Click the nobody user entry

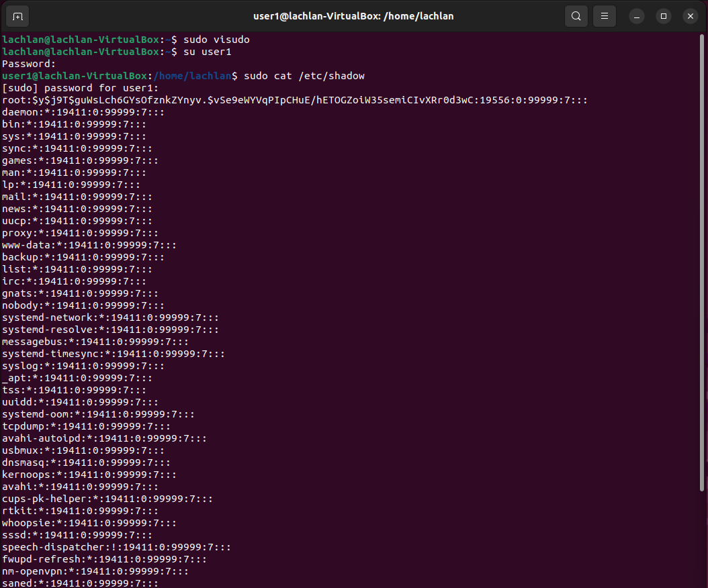point(81,305)
